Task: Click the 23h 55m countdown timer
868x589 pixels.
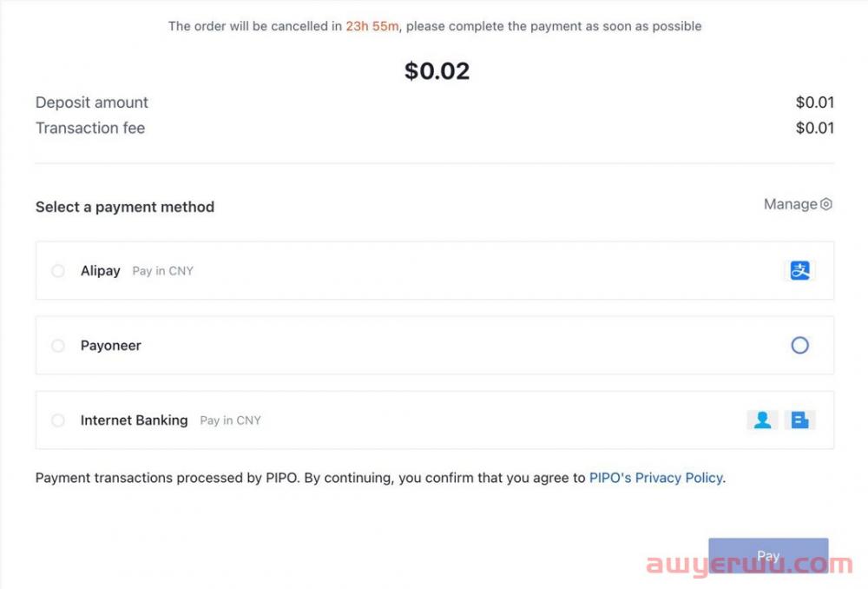Action: tap(372, 26)
